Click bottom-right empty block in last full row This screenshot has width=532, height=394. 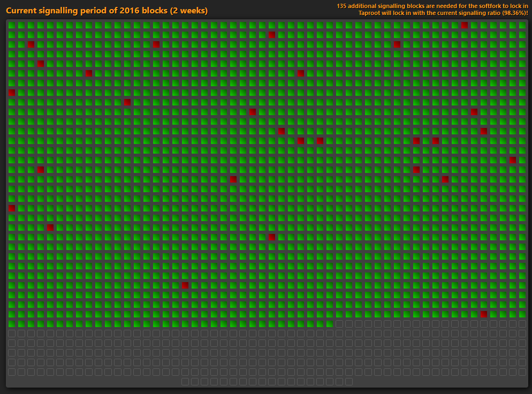point(522,372)
